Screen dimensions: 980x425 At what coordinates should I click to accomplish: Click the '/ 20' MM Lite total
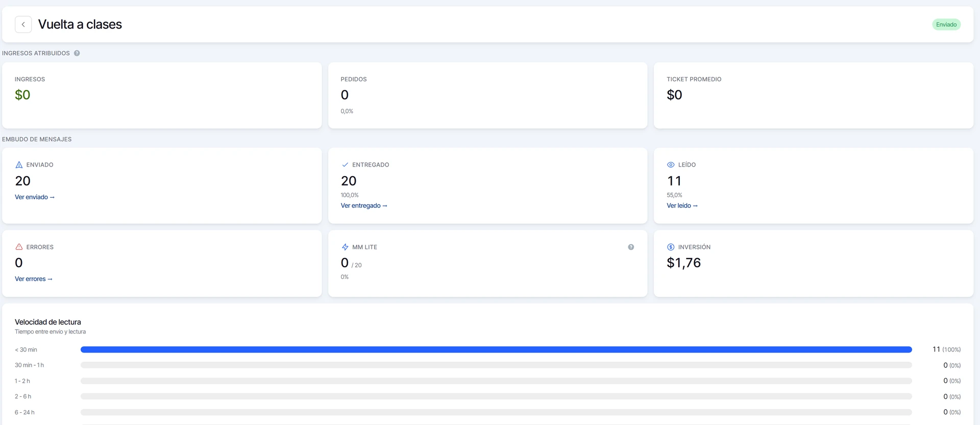click(x=357, y=266)
